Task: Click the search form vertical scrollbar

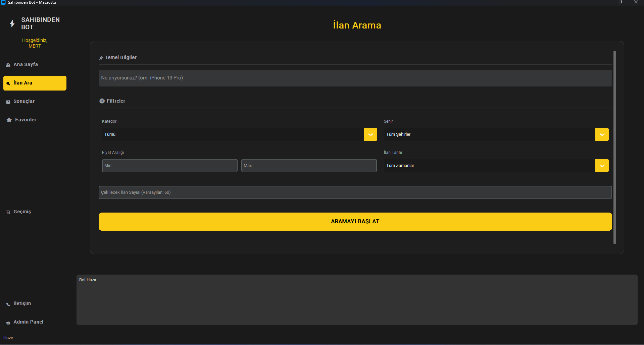Action: (615, 148)
